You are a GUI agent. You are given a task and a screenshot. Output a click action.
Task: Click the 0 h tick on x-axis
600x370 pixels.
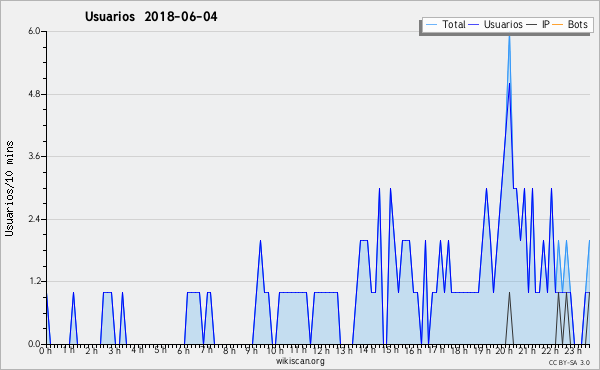click(x=45, y=351)
